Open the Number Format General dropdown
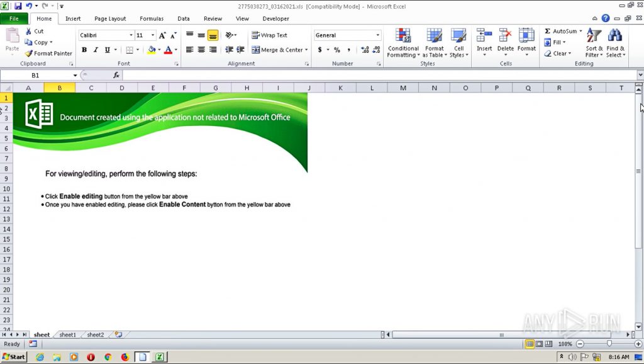 [x=378, y=35]
